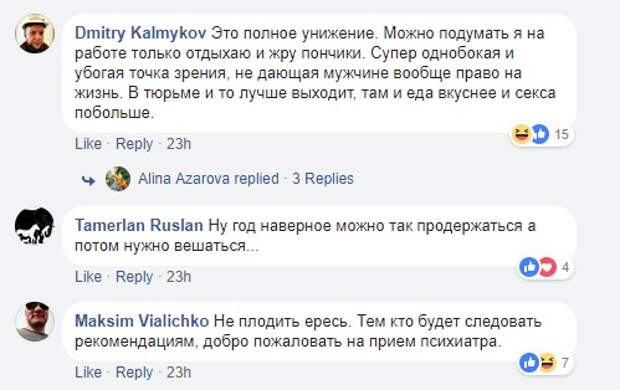
Task: Click the reply arrow icon beside Alina Azarova
Action: click(88, 180)
